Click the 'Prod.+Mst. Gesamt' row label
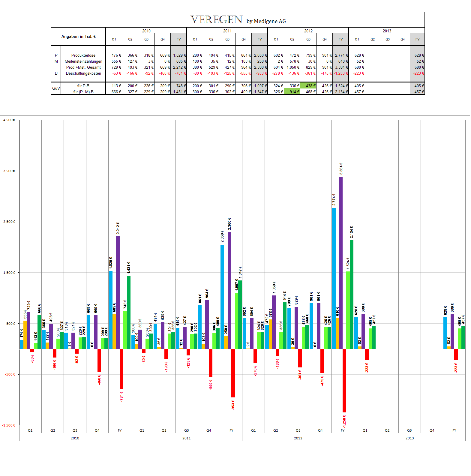Screen dimensions: 471x476 (83, 67)
